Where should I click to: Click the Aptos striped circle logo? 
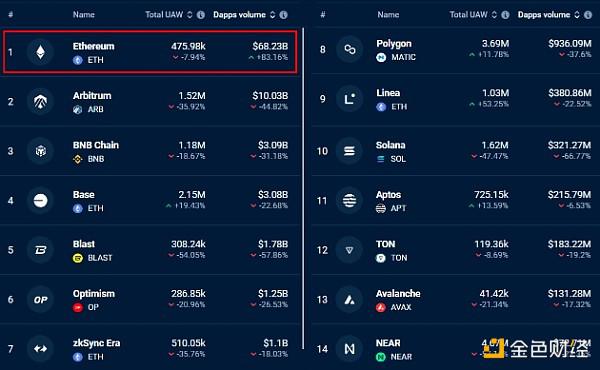coord(349,200)
